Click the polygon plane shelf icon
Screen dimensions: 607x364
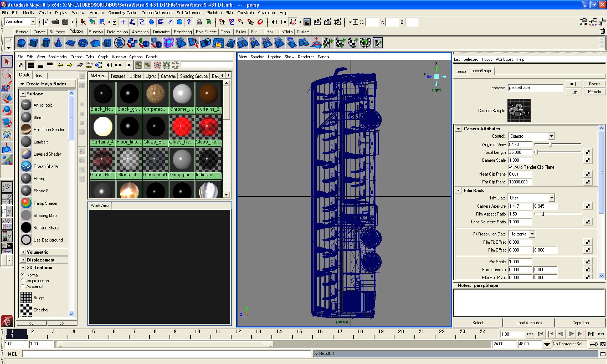coord(70,43)
